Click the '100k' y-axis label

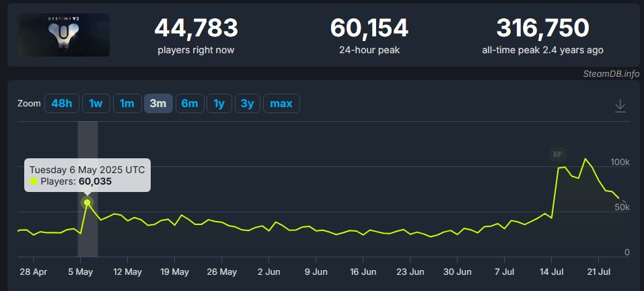click(x=620, y=162)
